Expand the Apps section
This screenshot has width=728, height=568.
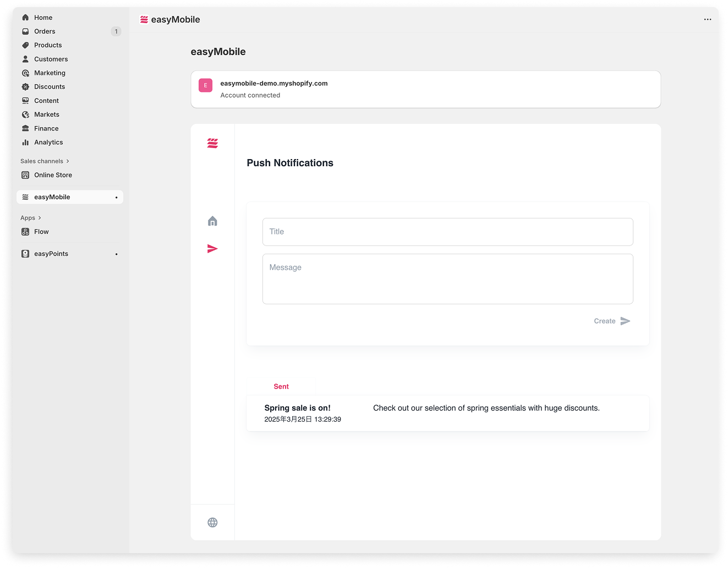point(31,218)
